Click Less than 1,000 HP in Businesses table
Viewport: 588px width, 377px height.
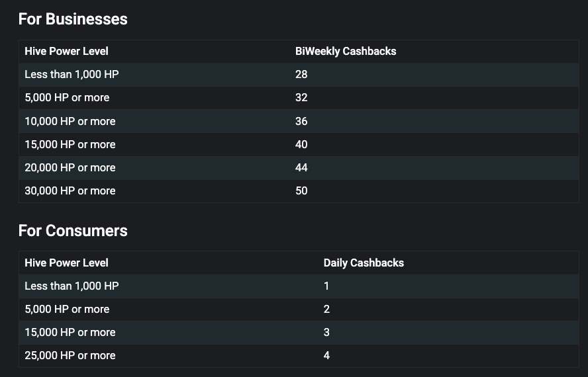72,74
